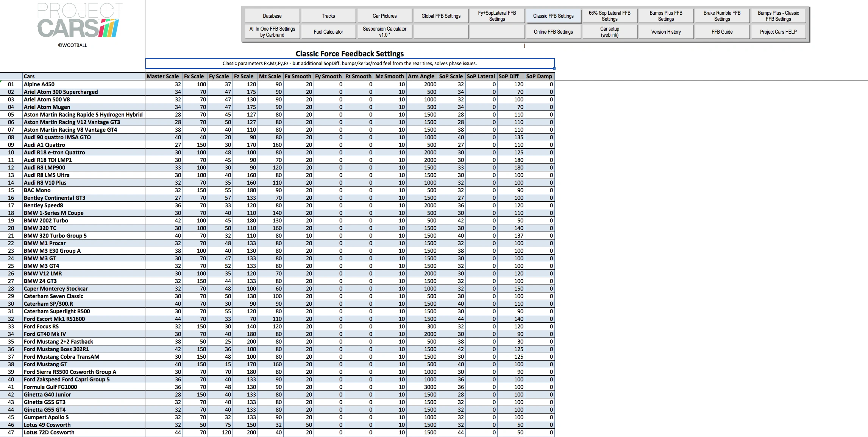Open Brake Rumble FFB Settings
868x437 pixels.
[x=722, y=16]
